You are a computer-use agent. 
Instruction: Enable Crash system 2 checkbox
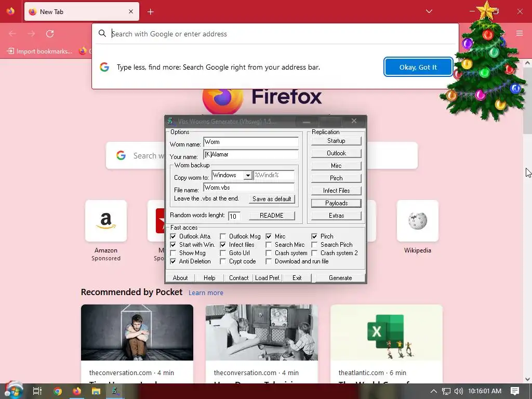pos(314,253)
